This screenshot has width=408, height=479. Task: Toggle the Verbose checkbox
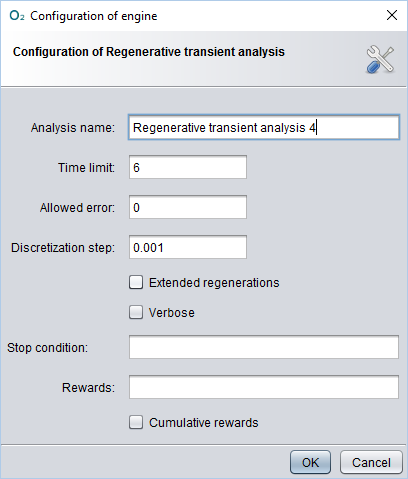(x=136, y=312)
